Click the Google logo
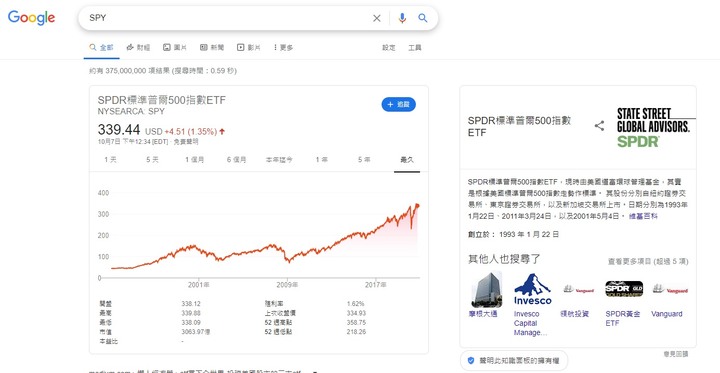This screenshot has width=720, height=373. pyautogui.click(x=31, y=18)
